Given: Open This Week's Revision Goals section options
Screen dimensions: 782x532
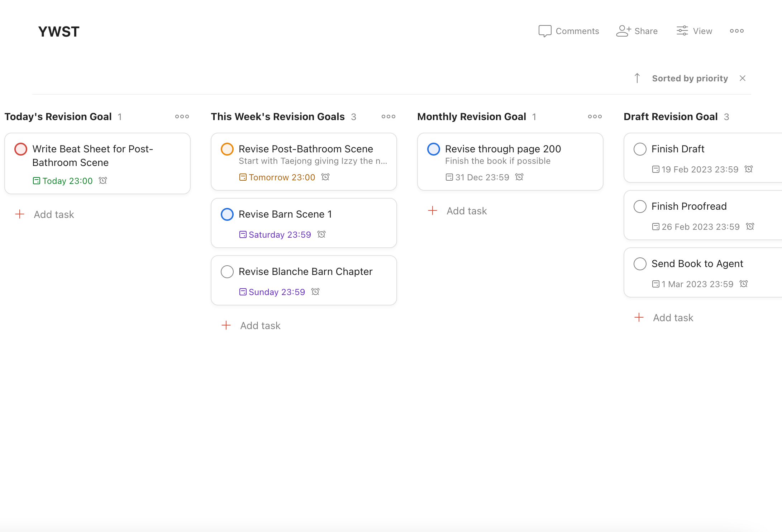Looking at the screenshot, I should [x=388, y=117].
